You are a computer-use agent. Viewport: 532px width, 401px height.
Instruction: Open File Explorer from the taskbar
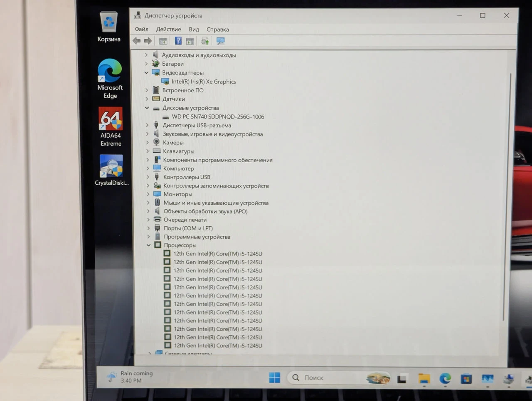(x=424, y=379)
